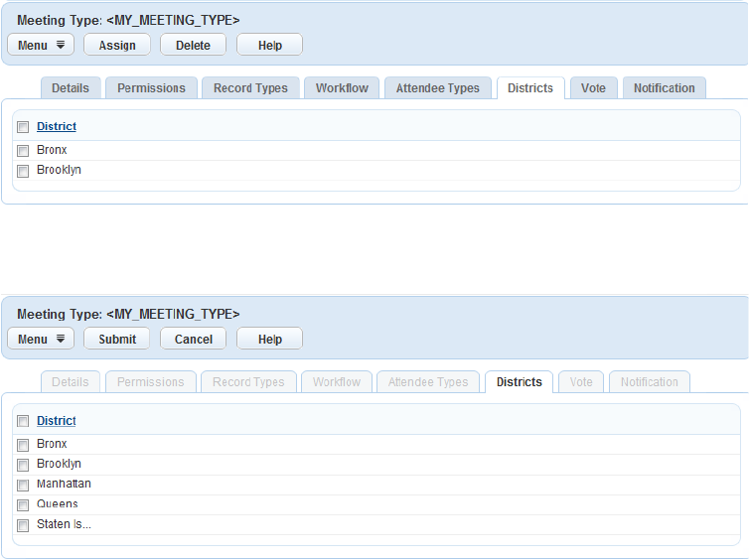
Task: Click Help in the upper panel
Action: pos(270,45)
